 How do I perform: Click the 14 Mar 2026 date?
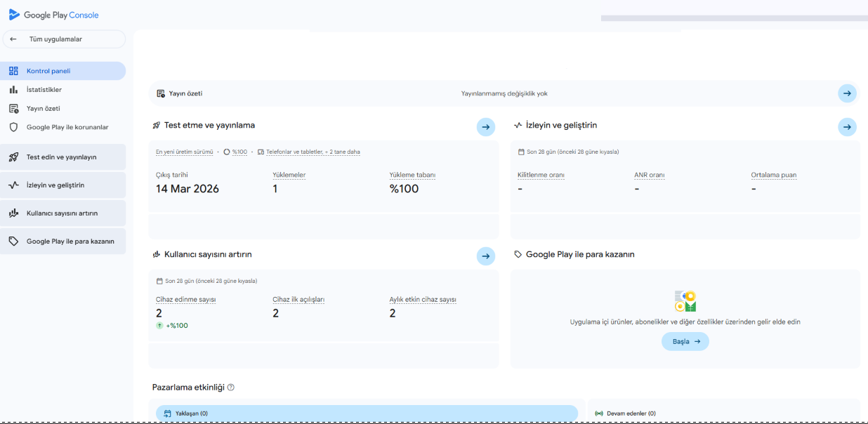point(188,189)
